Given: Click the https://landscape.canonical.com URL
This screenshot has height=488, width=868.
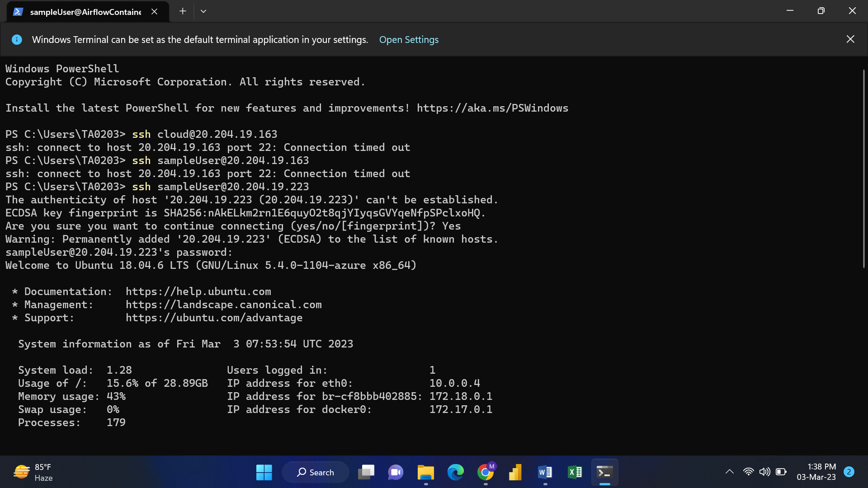Looking at the screenshot, I should coord(224,305).
